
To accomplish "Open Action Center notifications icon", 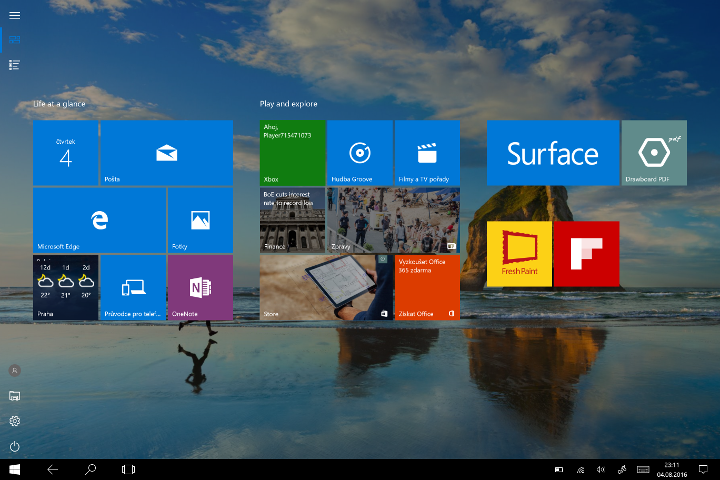I will coord(703,469).
